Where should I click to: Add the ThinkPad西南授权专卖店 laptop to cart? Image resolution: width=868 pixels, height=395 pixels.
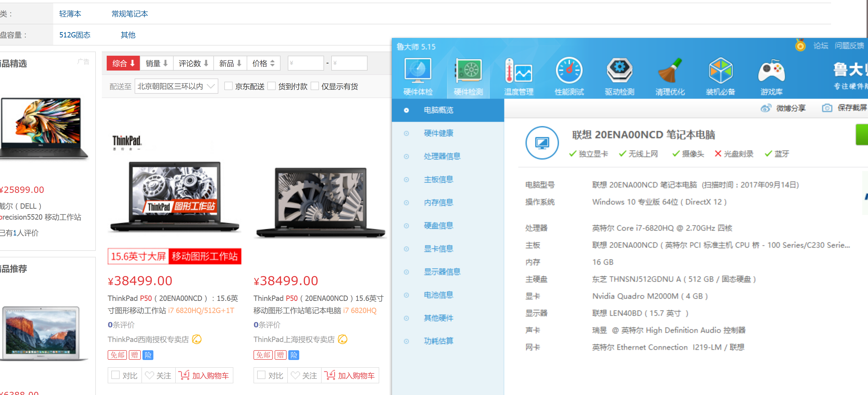coord(204,376)
